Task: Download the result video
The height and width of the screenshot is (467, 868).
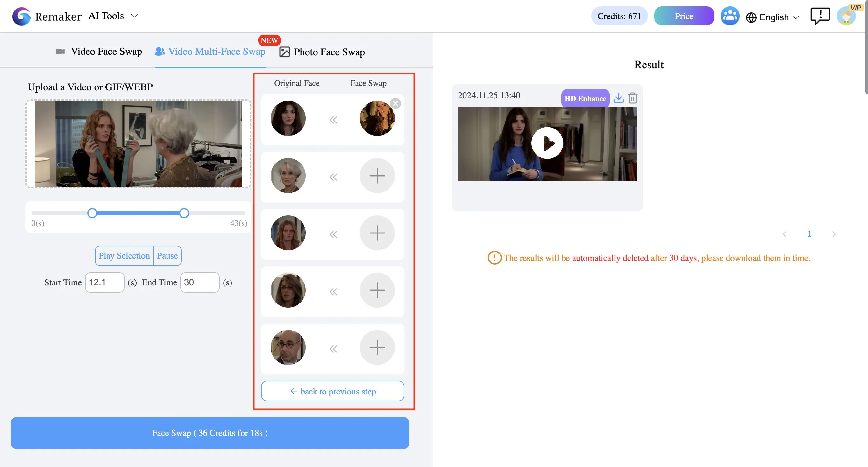Action: (618, 98)
